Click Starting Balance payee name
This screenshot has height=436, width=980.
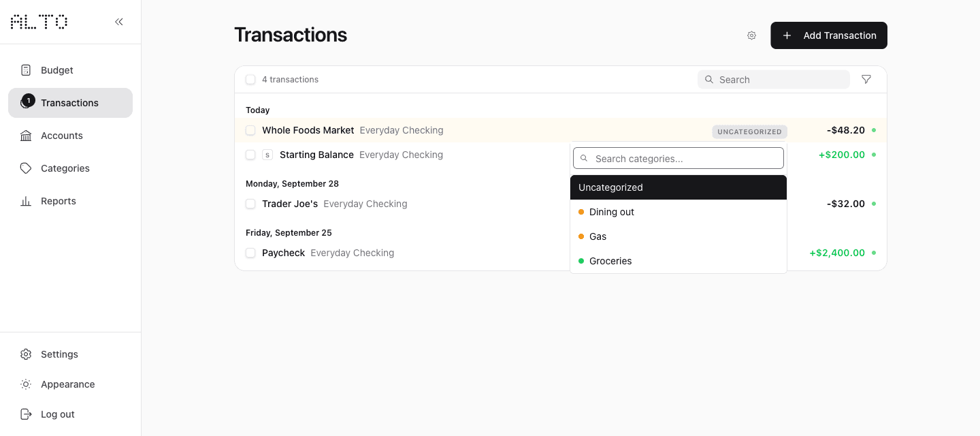click(316, 155)
